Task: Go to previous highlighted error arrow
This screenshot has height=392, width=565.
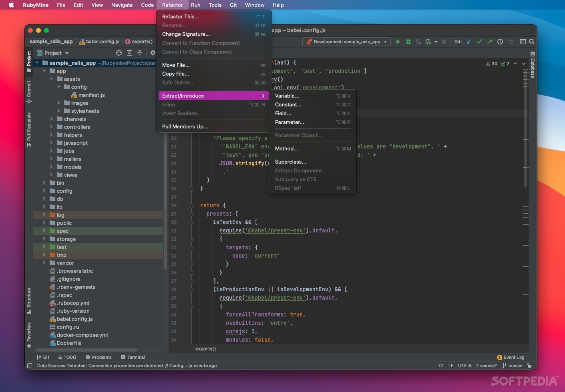Action: 515,64
